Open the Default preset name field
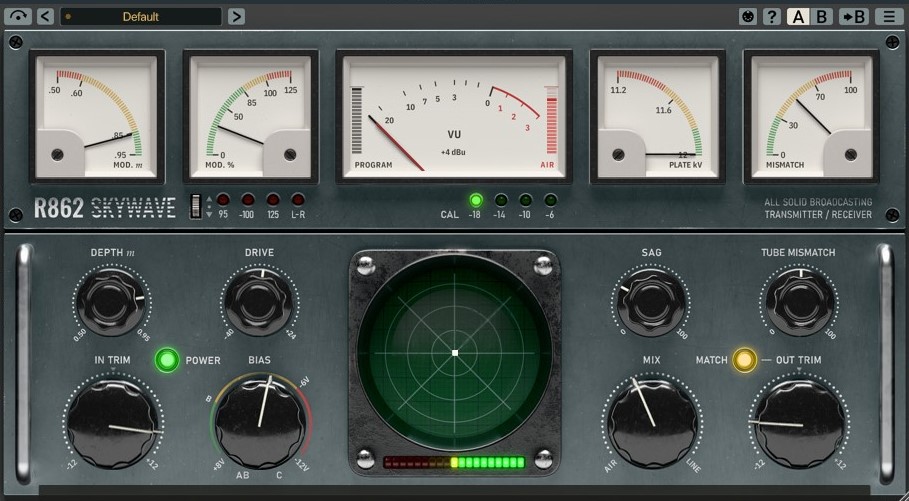The height and width of the screenshot is (501, 909). (140, 16)
